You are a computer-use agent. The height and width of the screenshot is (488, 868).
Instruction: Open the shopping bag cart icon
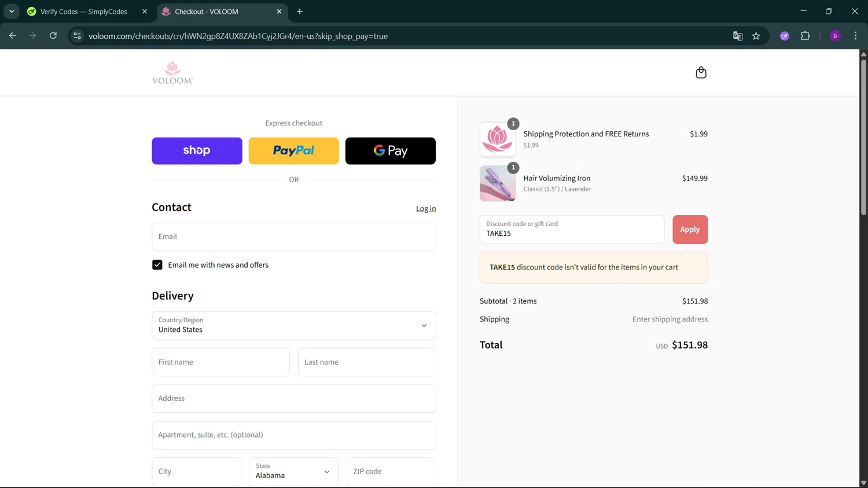(x=701, y=72)
